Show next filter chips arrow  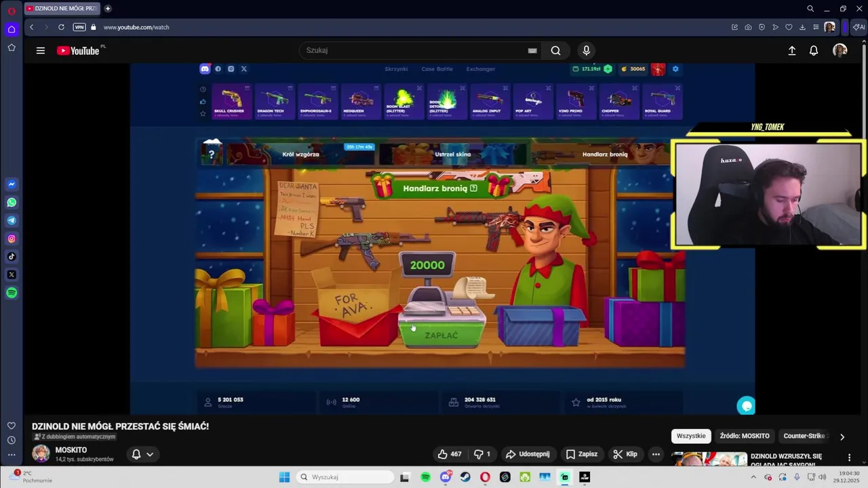coord(842,437)
